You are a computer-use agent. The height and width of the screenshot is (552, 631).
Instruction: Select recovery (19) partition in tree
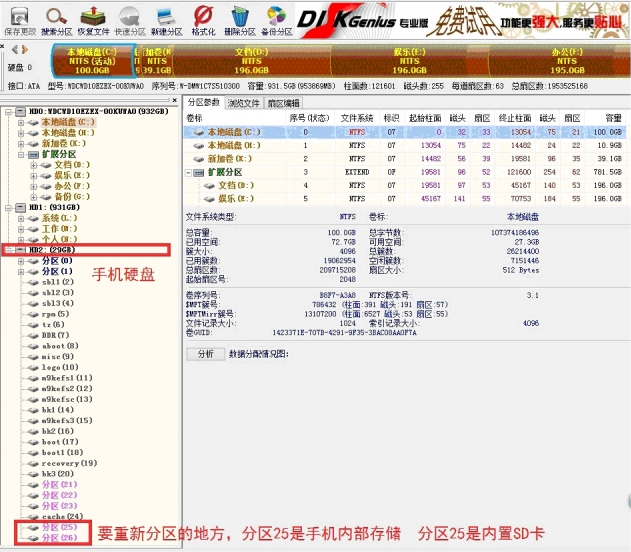tap(69, 463)
